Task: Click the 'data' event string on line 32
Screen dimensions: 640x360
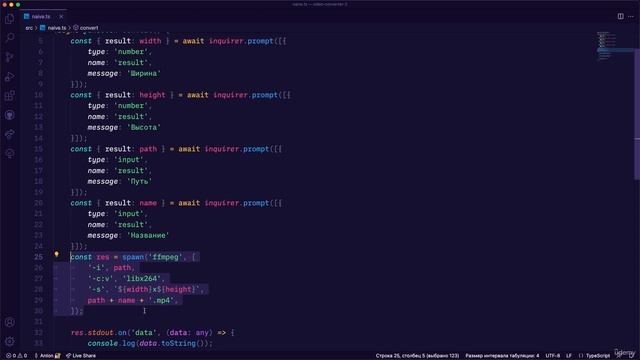Action: click(144, 333)
